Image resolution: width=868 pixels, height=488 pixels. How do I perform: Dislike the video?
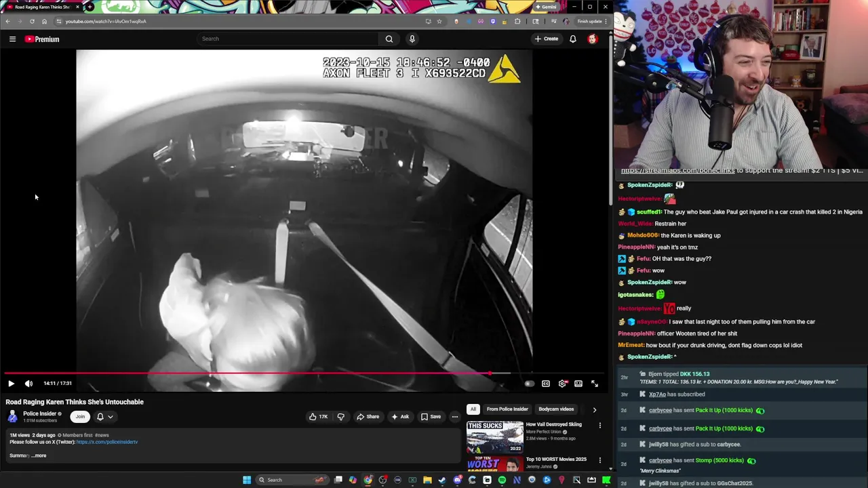coord(341,417)
